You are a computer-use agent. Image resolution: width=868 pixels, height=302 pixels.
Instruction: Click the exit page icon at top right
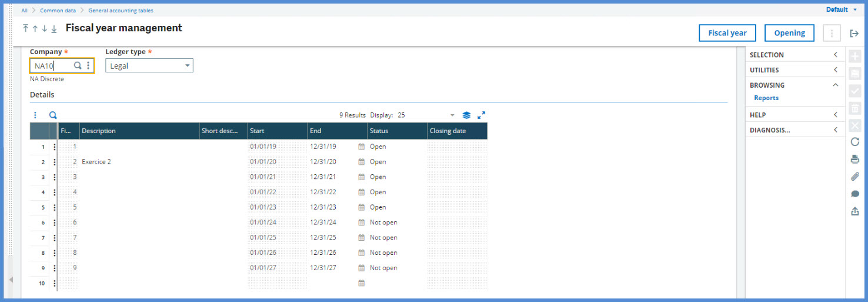(854, 34)
